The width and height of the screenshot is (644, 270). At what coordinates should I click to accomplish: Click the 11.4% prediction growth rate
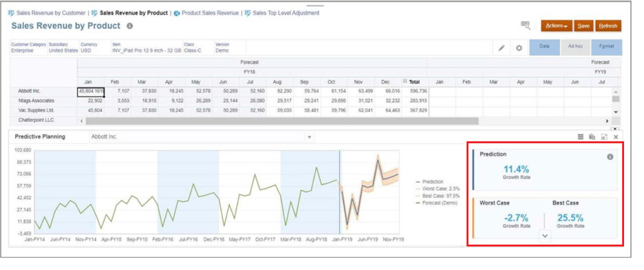516,169
